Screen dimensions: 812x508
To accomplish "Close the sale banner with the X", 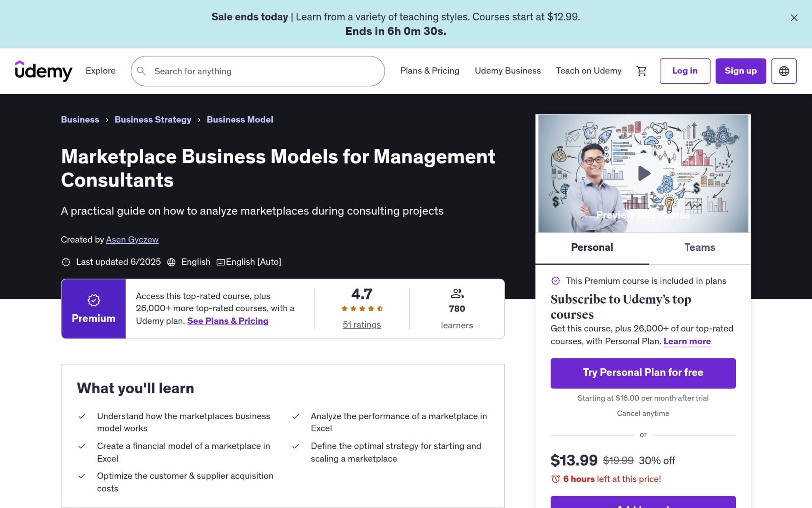I will click(x=794, y=18).
